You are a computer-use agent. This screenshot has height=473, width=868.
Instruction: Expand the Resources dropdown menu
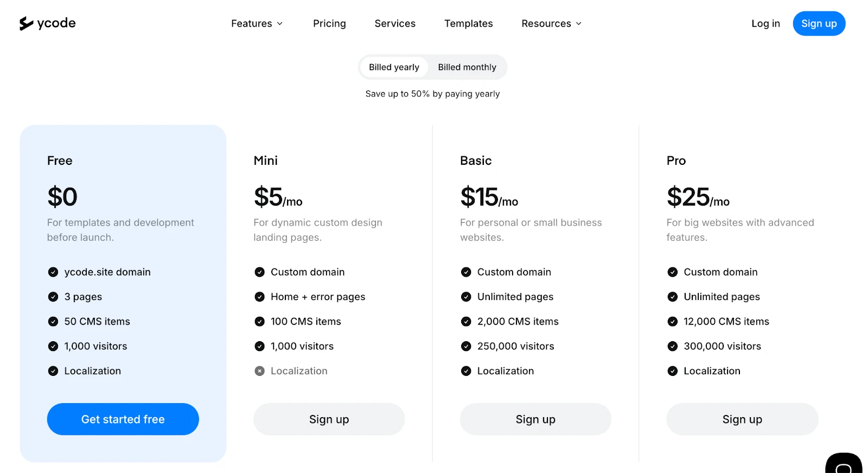coord(551,24)
